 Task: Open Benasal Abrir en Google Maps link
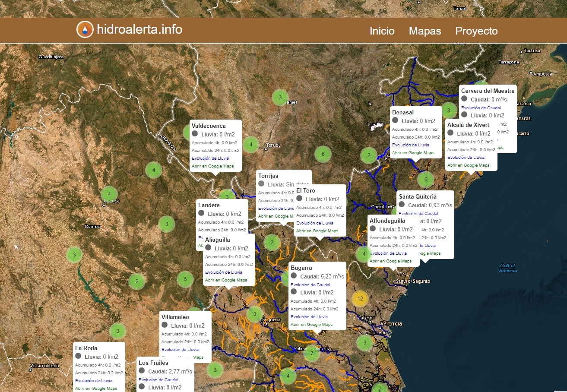click(413, 153)
